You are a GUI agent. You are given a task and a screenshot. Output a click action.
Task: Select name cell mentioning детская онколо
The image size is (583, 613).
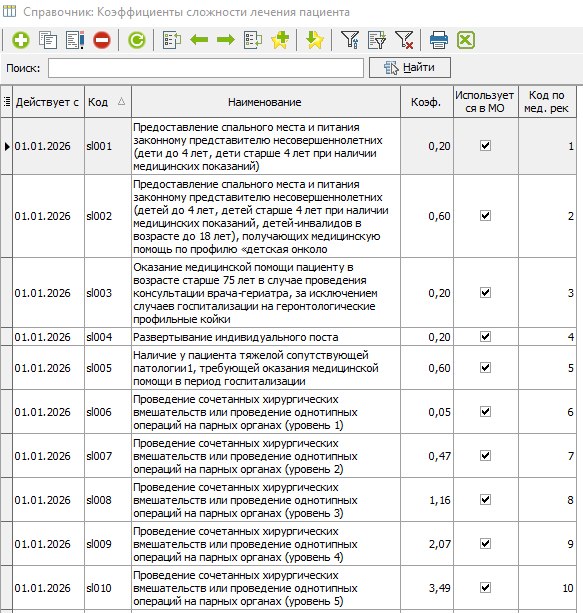point(266,216)
